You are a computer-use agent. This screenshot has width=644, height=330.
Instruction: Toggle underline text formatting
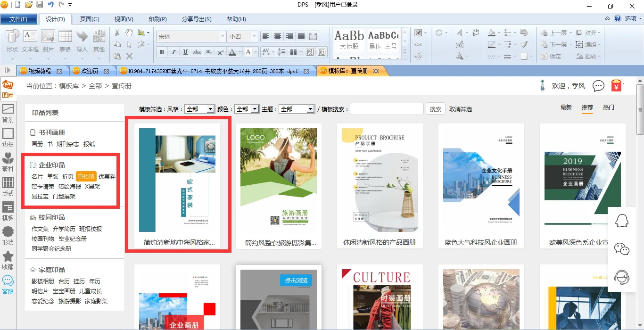pyautogui.click(x=185, y=52)
